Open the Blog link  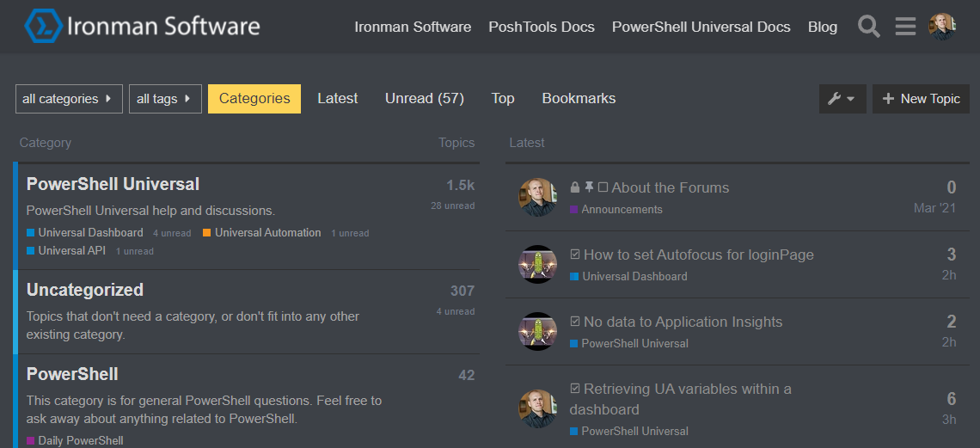[x=823, y=27]
